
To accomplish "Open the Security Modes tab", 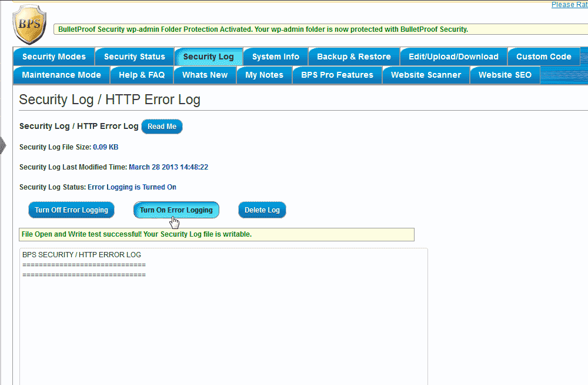I will pyautogui.click(x=54, y=57).
